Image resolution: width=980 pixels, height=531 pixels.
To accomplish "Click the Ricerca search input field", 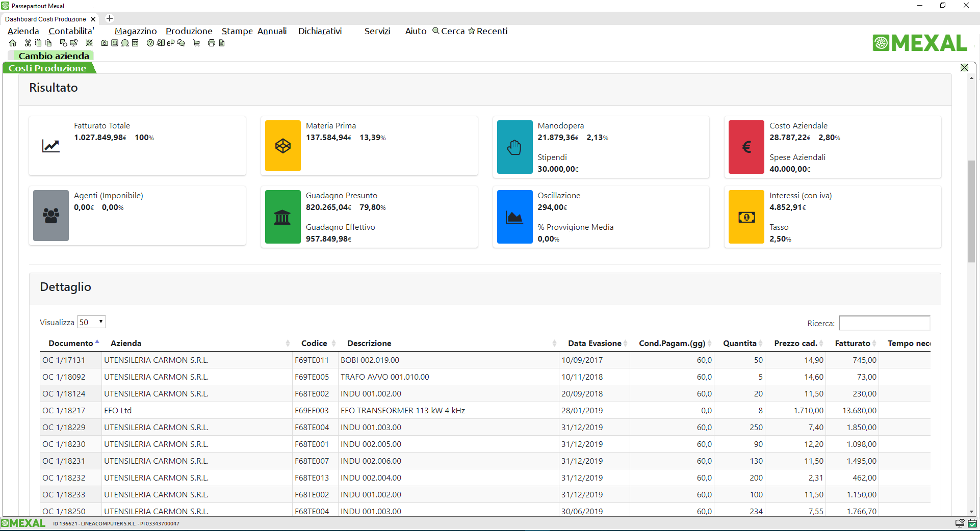I will click(x=884, y=323).
